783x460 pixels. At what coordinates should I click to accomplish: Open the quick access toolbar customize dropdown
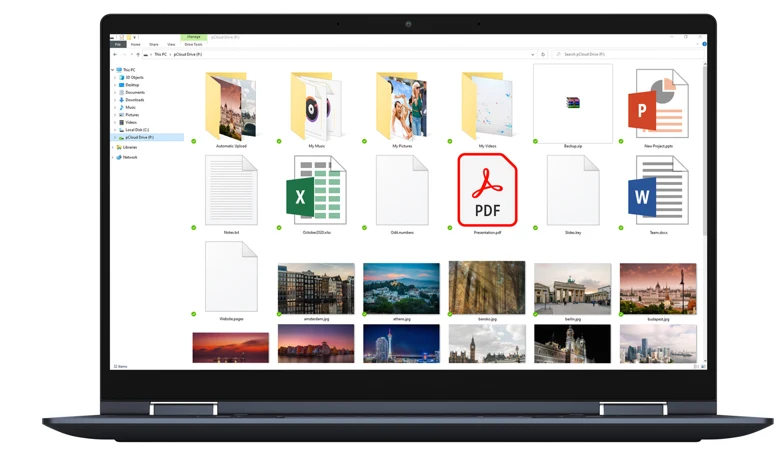point(134,37)
